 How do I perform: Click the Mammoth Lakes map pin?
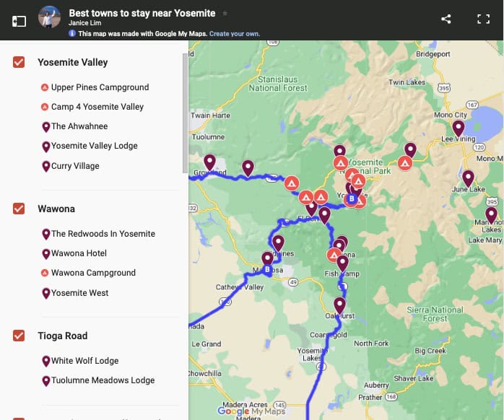(491, 215)
